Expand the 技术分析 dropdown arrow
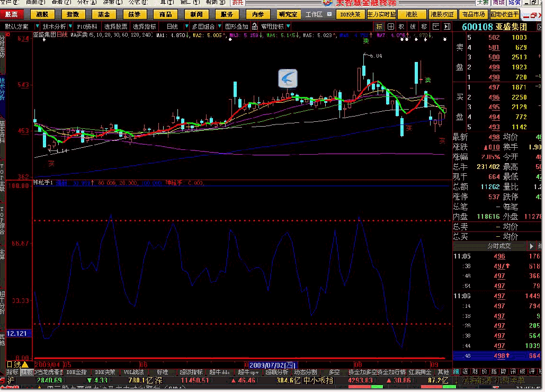The width and height of the screenshot is (545, 392). (70, 26)
